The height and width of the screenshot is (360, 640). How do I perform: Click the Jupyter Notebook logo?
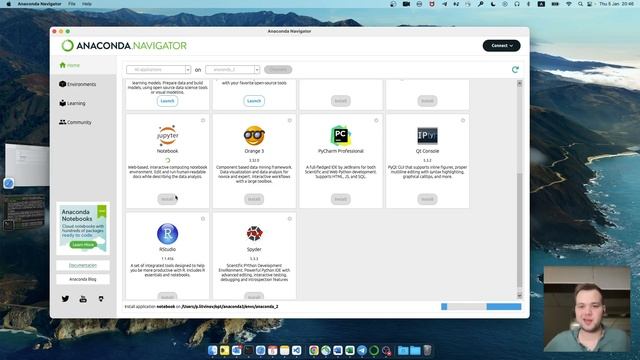167,135
